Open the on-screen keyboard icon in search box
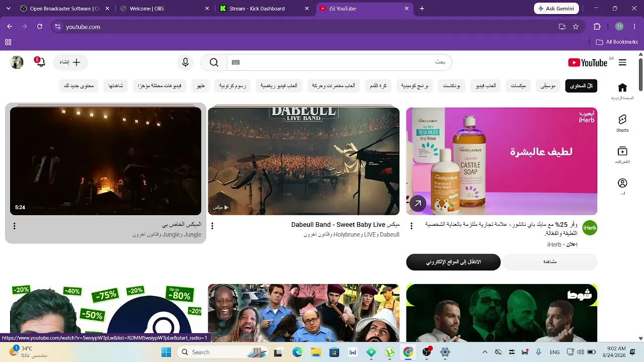Image resolution: width=644 pixels, height=362 pixels. pos(236,62)
